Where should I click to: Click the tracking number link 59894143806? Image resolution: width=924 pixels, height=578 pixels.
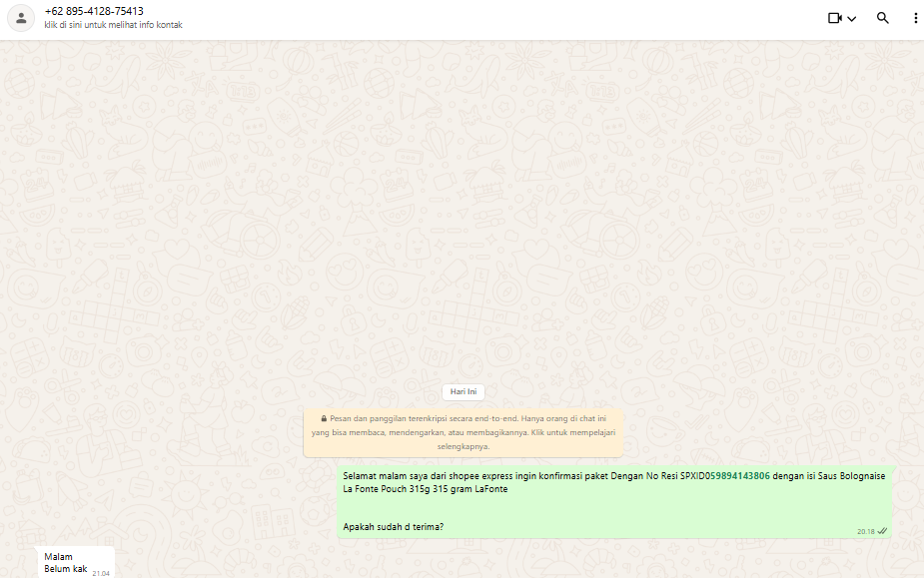coord(740,476)
